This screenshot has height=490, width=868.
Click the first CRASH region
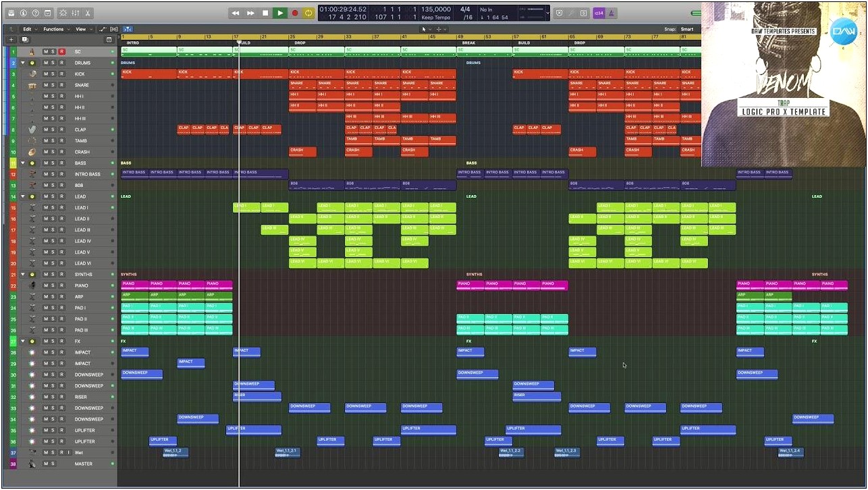[302, 151]
